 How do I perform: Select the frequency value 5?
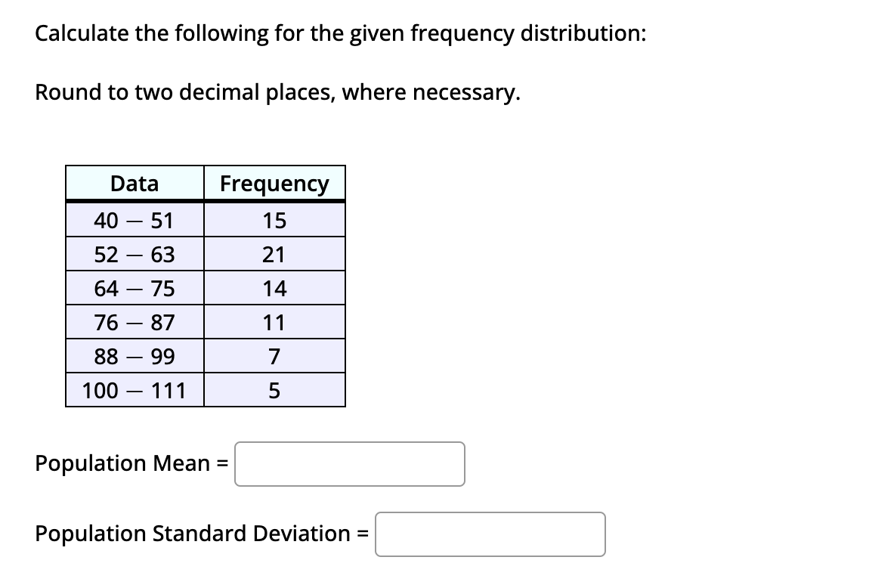coord(274,390)
